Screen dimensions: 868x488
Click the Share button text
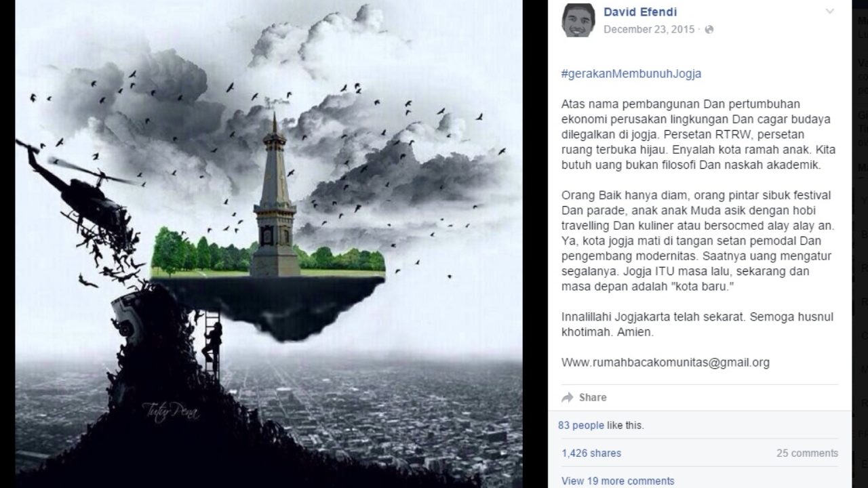click(593, 398)
